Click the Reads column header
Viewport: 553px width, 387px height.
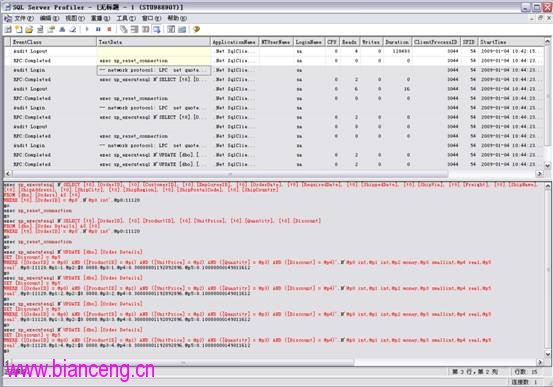(x=350, y=42)
